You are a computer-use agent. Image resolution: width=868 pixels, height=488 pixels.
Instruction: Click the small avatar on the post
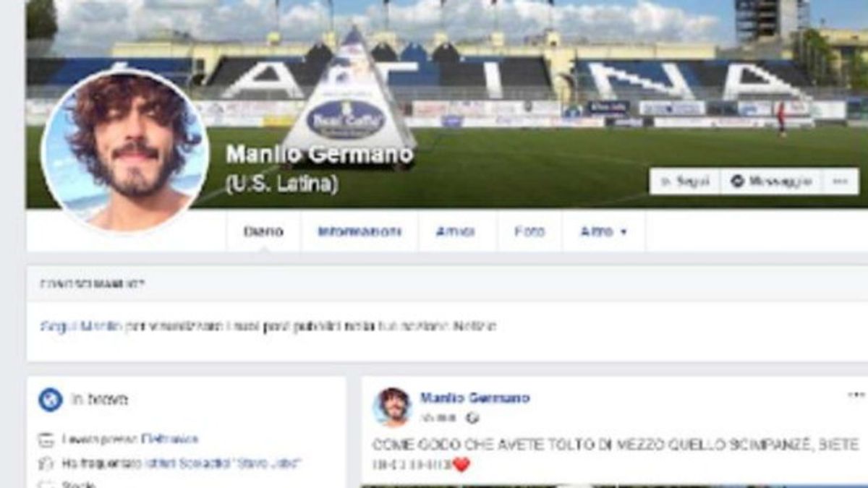[x=392, y=406]
